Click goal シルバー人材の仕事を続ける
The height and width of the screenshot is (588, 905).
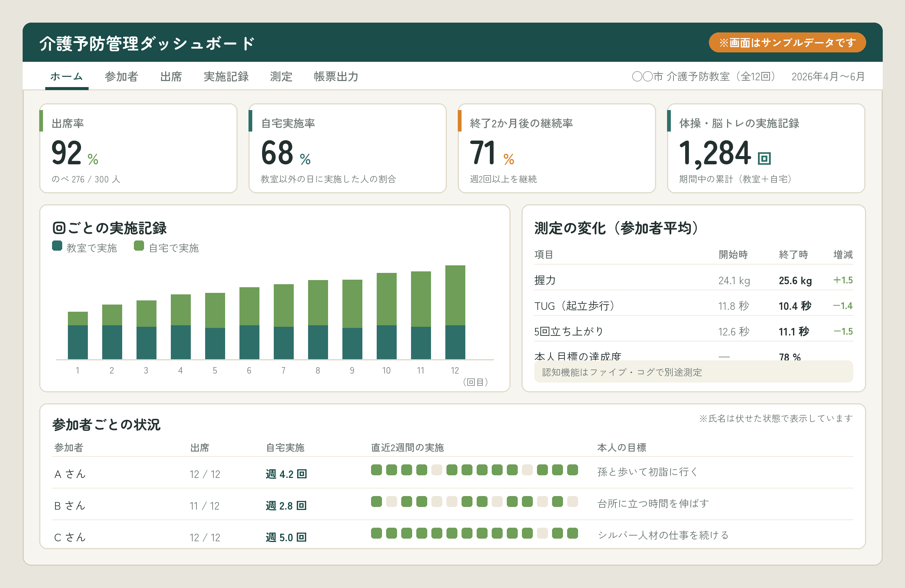point(663,535)
